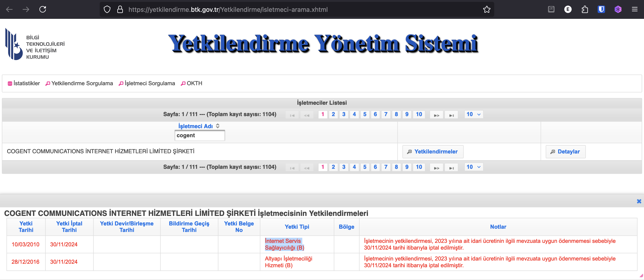This screenshot has width=644, height=280.
Task: Click the bottom paginator previous page arrow
Action: click(x=307, y=167)
